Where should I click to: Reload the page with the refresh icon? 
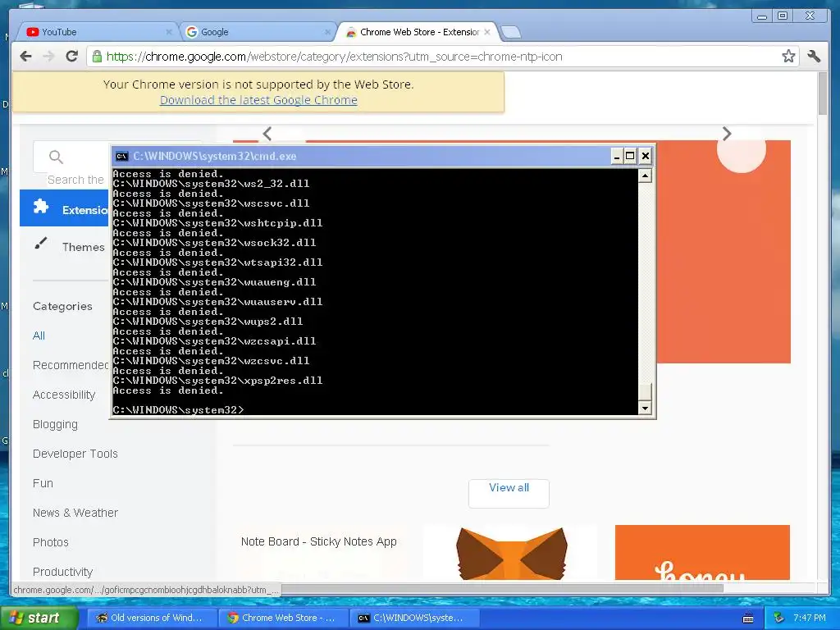pos(72,57)
